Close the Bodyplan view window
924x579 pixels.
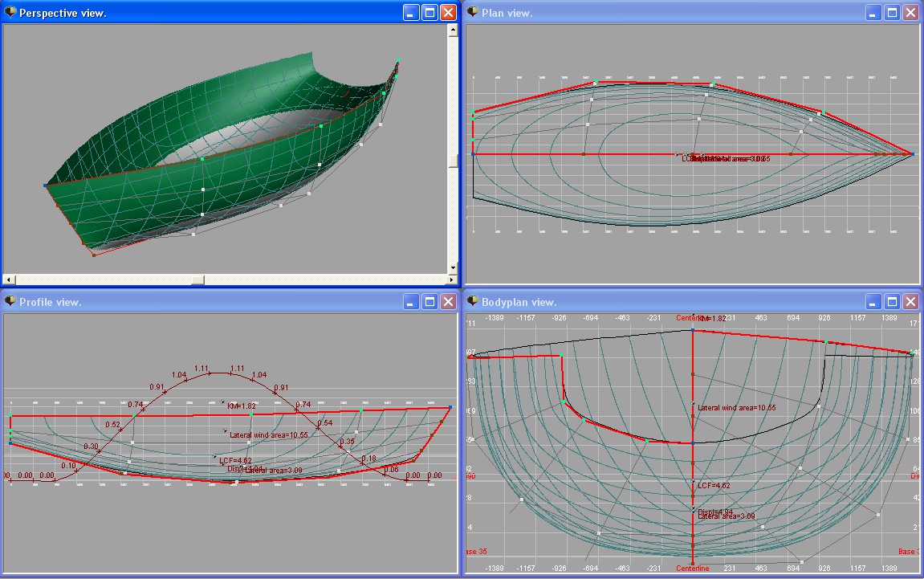point(911,302)
